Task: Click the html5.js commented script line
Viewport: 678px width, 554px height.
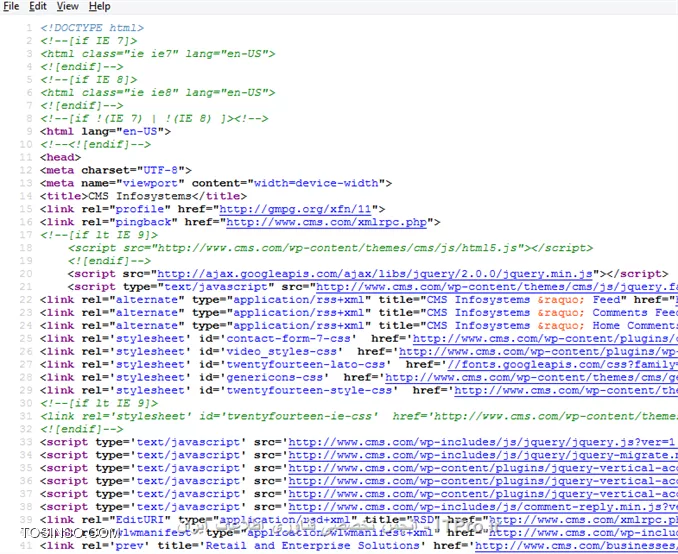Action: tap(330, 248)
